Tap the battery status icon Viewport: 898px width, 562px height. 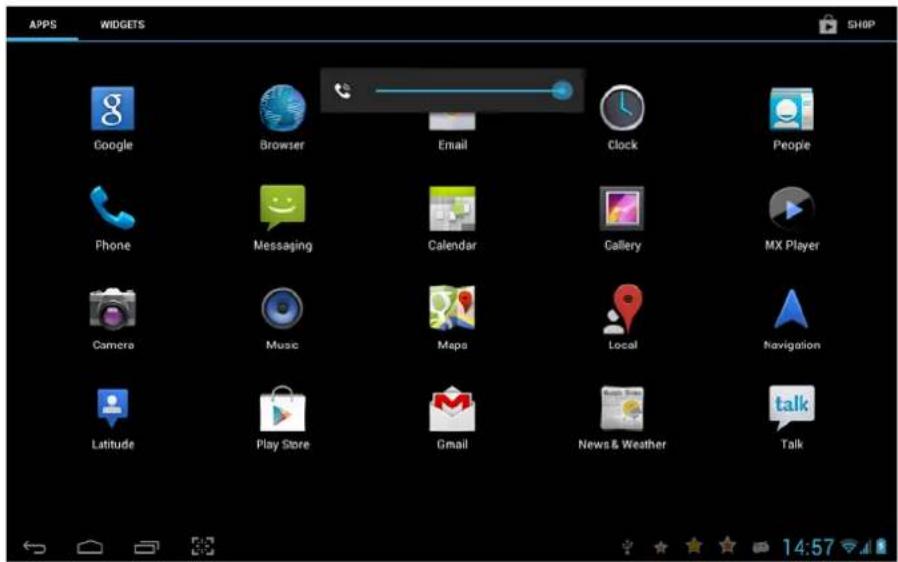[x=883, y=546]
